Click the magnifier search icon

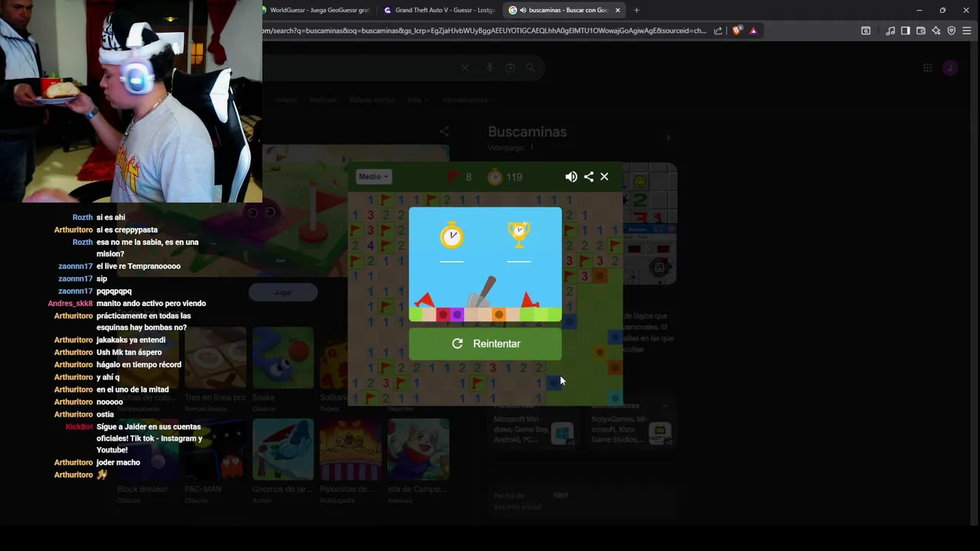(x=530, y=67)
